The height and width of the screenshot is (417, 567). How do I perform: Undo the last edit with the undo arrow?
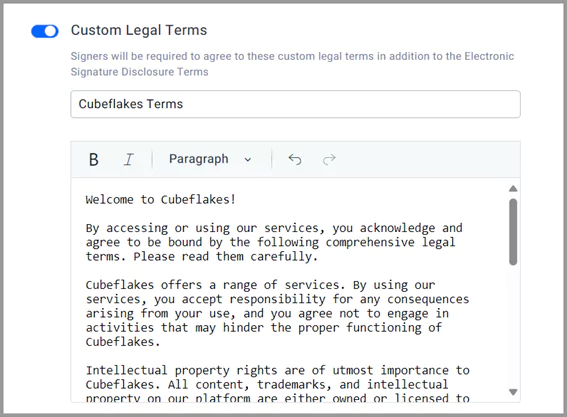tap(295, 159)
